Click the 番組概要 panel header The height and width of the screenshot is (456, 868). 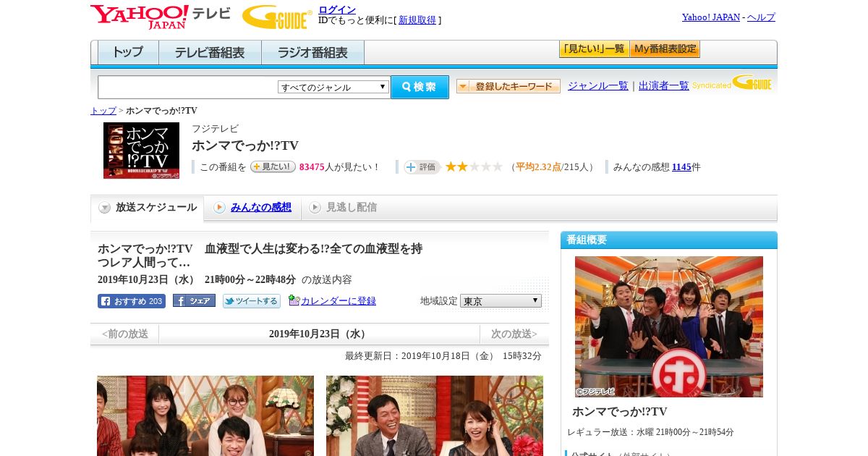tap(669, 240)
